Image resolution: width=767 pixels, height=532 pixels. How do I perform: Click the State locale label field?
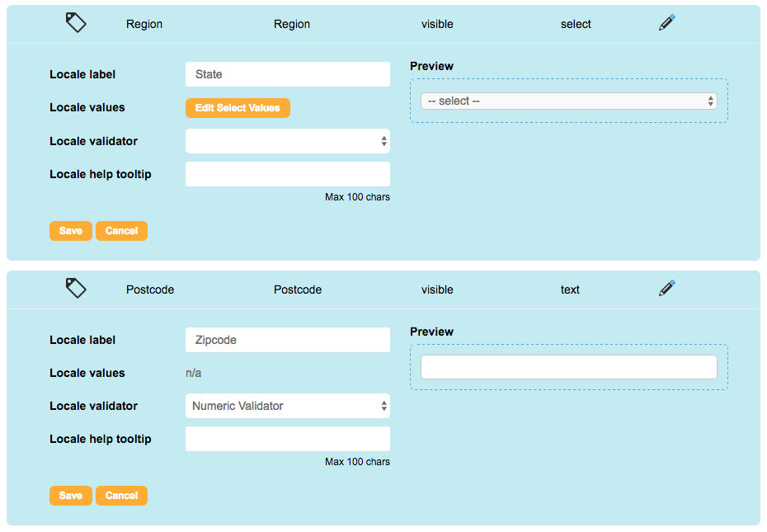pyautogui.click(x=287, y=74)
